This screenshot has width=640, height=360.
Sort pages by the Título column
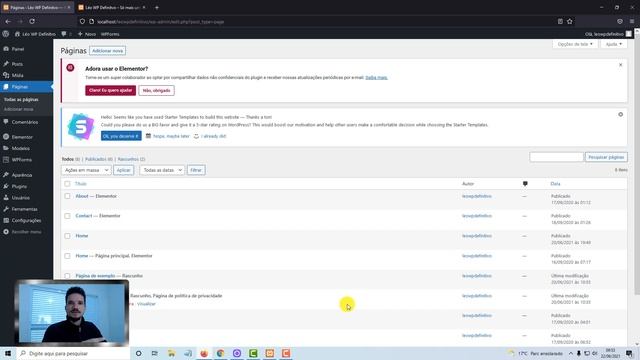point(81,184)
